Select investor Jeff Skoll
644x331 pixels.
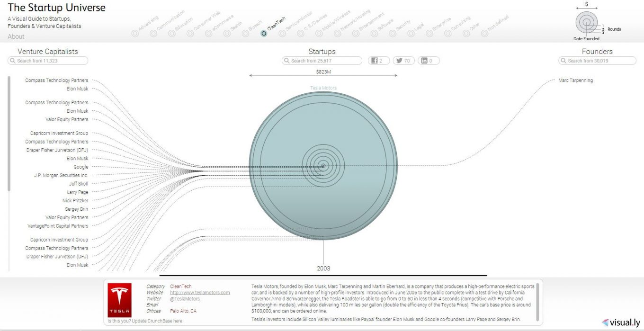point(79,184)
